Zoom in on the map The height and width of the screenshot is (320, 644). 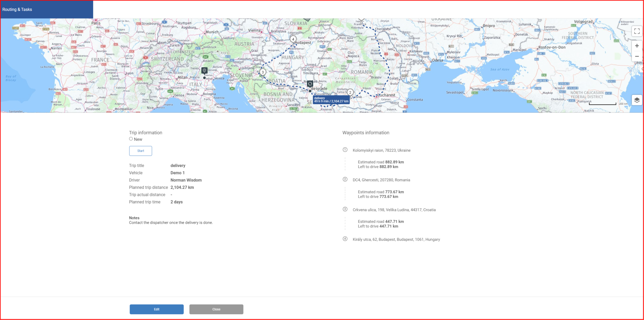pos(637,46)
